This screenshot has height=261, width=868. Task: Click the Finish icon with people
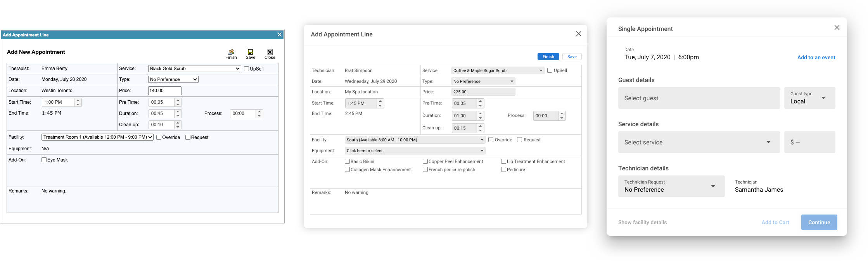(x=231, y=52)
